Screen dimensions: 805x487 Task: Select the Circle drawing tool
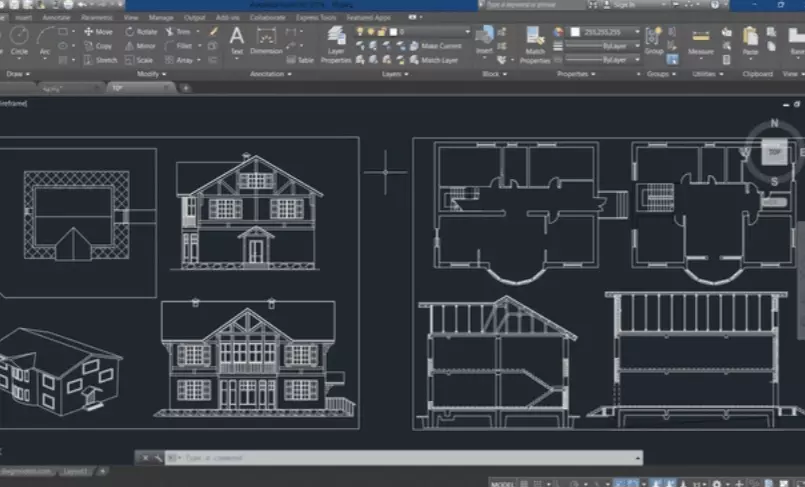19,41
